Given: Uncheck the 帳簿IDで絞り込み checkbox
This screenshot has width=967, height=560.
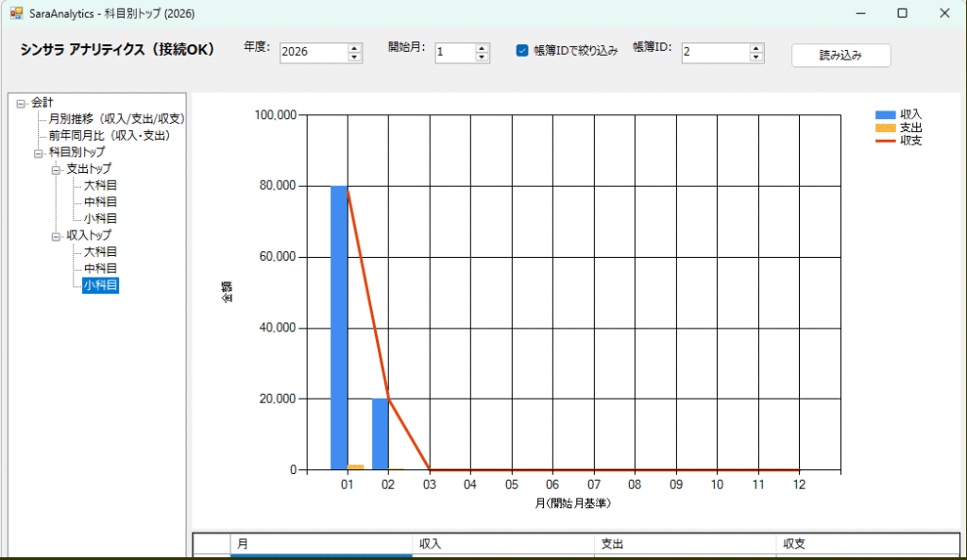Looking at the screenshot, I should click(x=522, y=51).
